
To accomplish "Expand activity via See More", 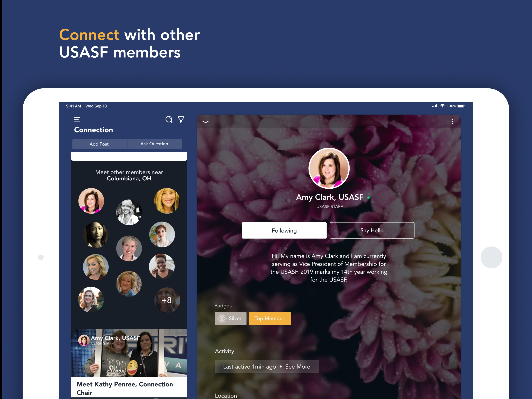I will [298, 366].
